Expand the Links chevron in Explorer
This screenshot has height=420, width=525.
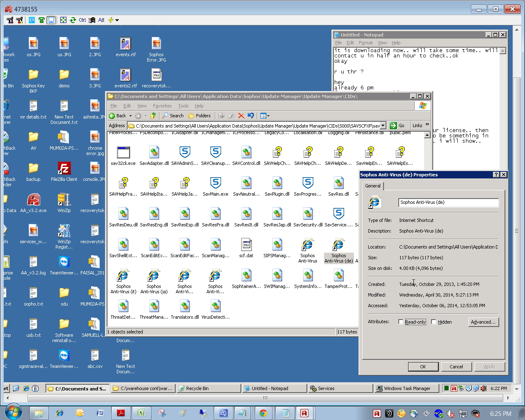pyautogui.click(x=427, y=124)
